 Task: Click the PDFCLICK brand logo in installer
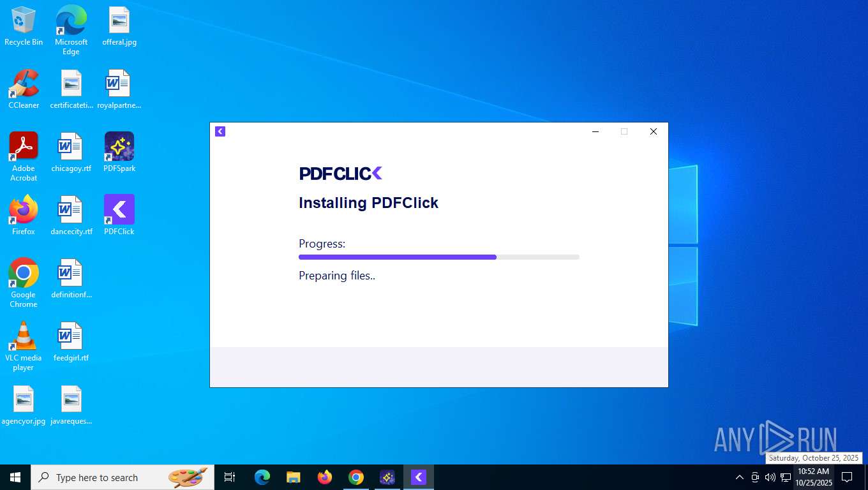[341, 173]
